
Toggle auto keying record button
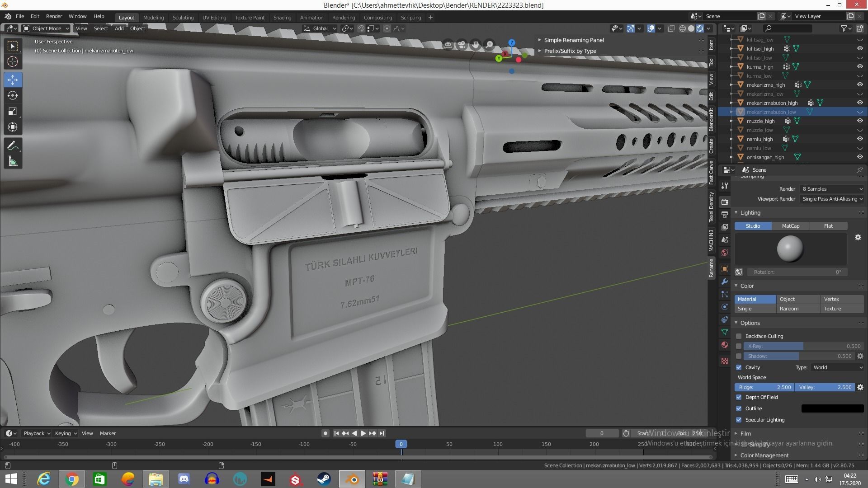click(x=325, y=433)
